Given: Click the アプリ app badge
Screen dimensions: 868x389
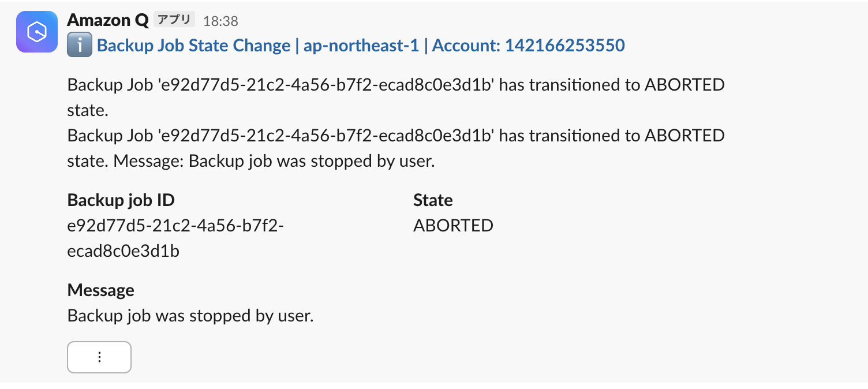Looking at the screenshot, I should pos(174,20).
